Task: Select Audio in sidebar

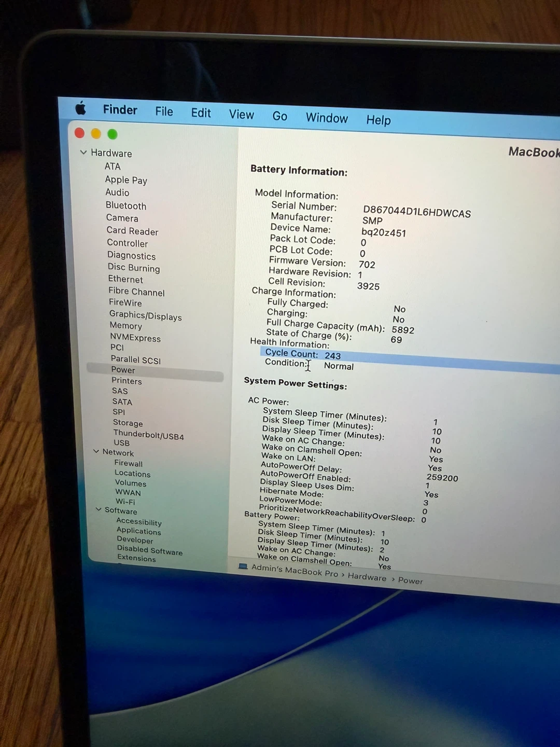Action: (117, 192)
